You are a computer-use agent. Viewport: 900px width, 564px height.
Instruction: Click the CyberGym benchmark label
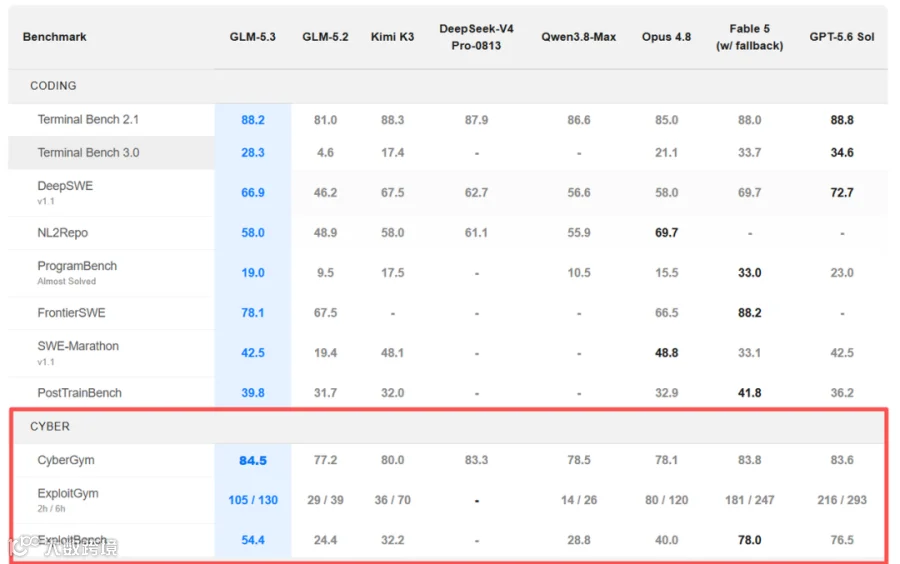66,460
